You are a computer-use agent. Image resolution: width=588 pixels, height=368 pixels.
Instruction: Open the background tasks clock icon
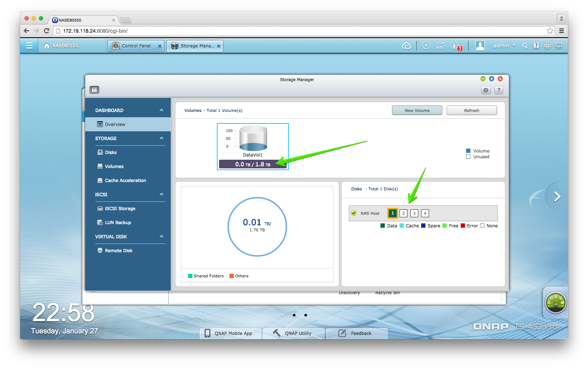click(426, 45)
